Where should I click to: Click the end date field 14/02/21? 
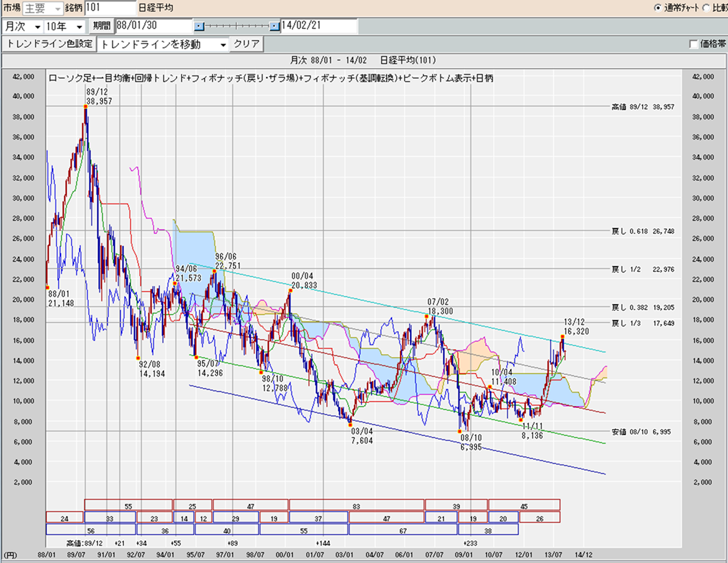click(319, 26)
